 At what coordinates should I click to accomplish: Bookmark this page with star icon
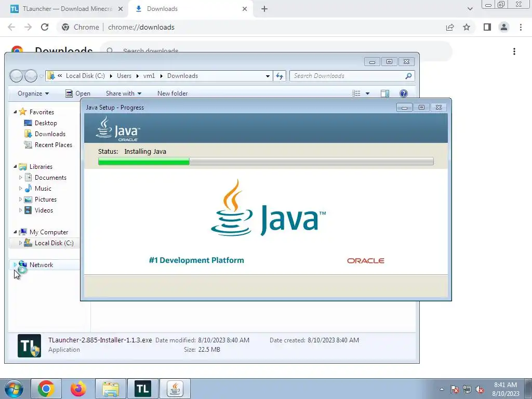(467, 27)
